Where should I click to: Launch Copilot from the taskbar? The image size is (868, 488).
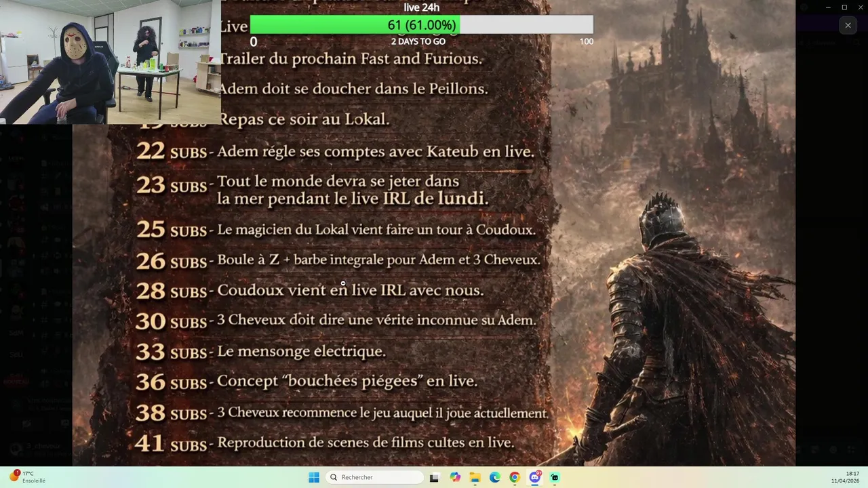click(454, 477)
